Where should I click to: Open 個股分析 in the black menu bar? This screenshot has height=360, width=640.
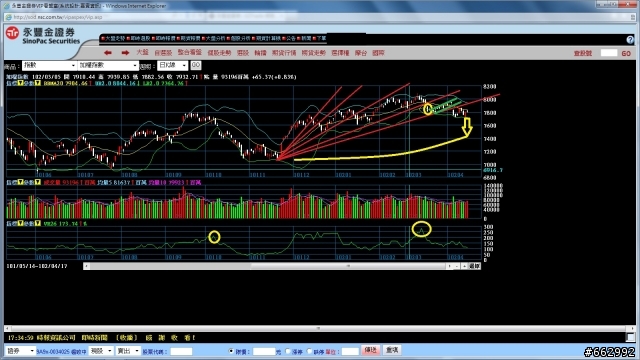click(240, 38)
